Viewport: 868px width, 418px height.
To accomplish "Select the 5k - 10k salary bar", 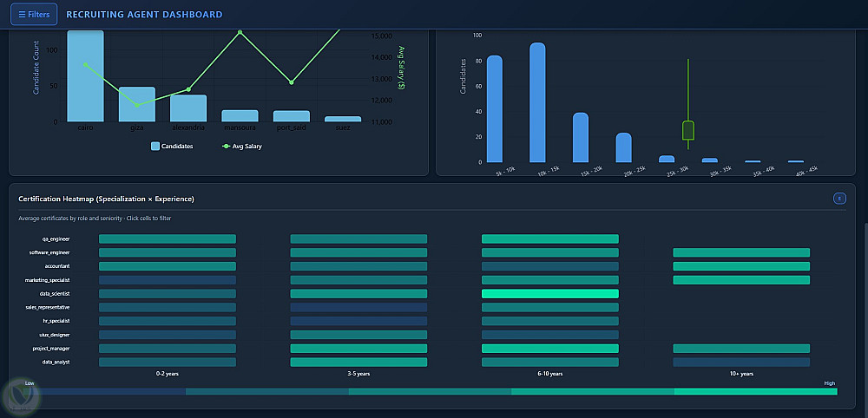I will [x=495, y=109].
